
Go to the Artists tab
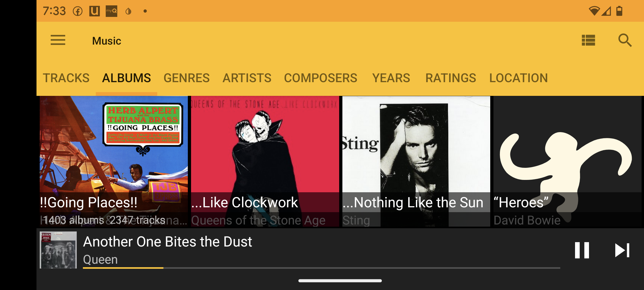coord(247,78)
